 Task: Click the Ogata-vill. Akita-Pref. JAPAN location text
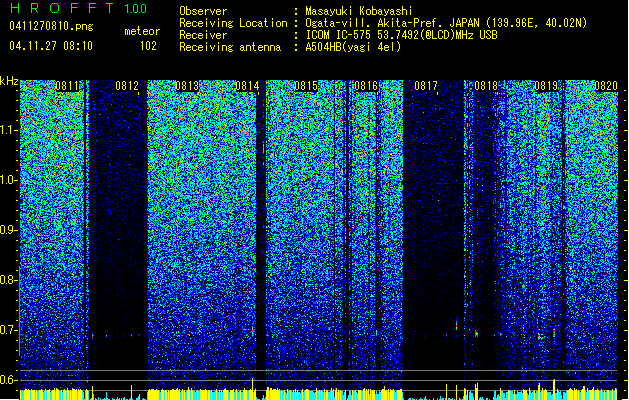click(x=446, y=23)
